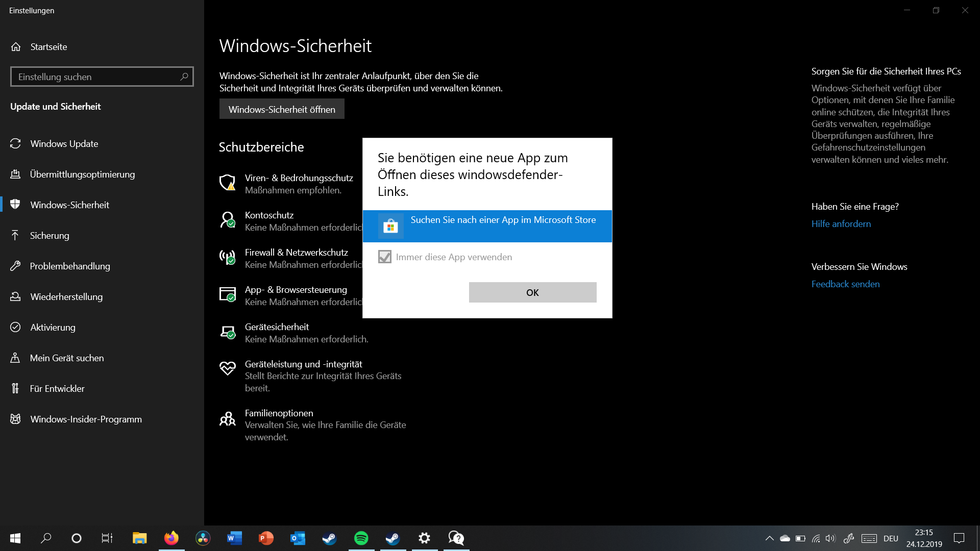Open Task View in taskbar
980x551 pixels.
click(107, 538)
